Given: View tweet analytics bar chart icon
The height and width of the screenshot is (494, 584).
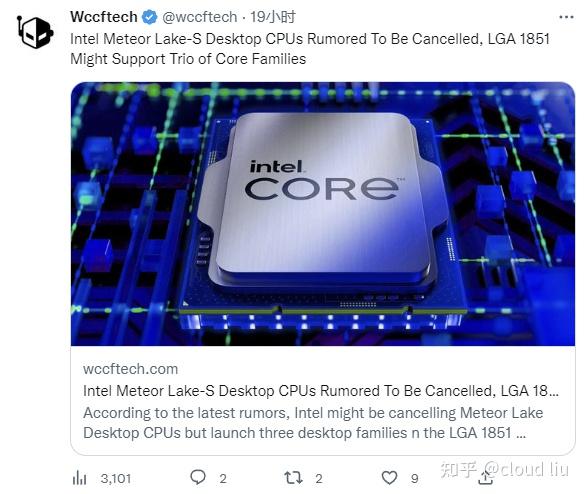Looking at the screenshot, I should tap(79, 478).
